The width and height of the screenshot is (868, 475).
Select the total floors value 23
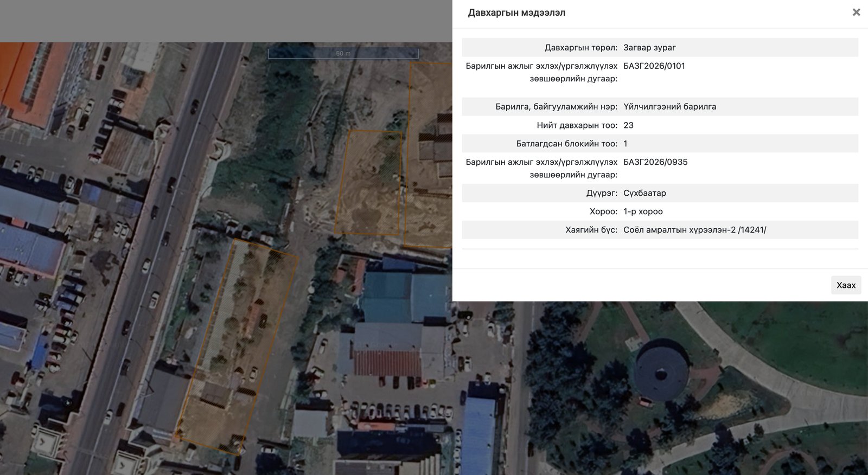pyautogui.click(x=628, y=125)
